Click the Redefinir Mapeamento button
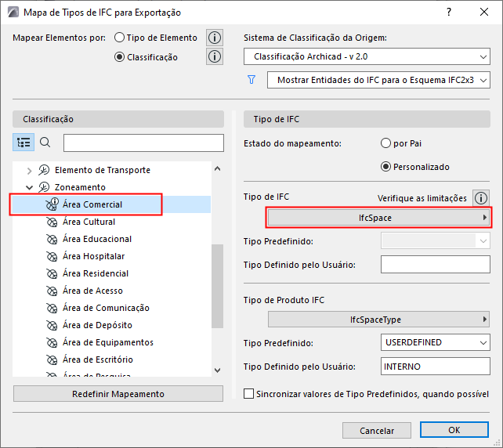This screenshot has height=448, width=503. [x=118, y=393]
